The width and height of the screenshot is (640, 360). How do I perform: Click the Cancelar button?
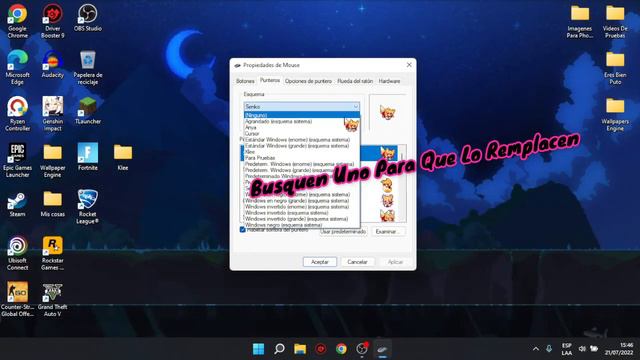pos(357,262)
